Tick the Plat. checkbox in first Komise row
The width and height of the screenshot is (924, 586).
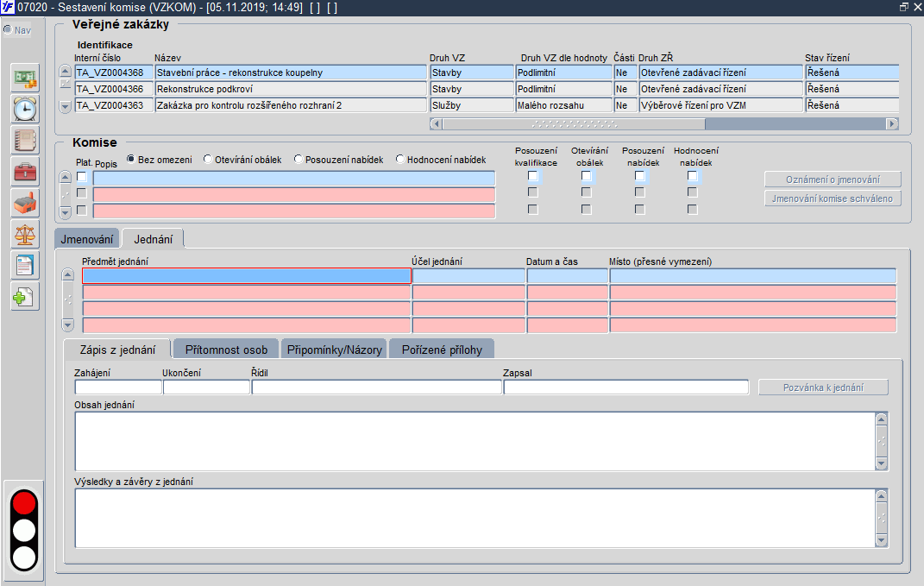[81, 177]
